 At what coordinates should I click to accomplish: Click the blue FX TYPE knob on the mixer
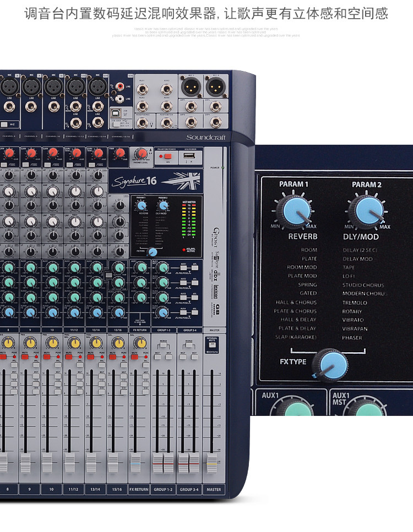(153, 252)
